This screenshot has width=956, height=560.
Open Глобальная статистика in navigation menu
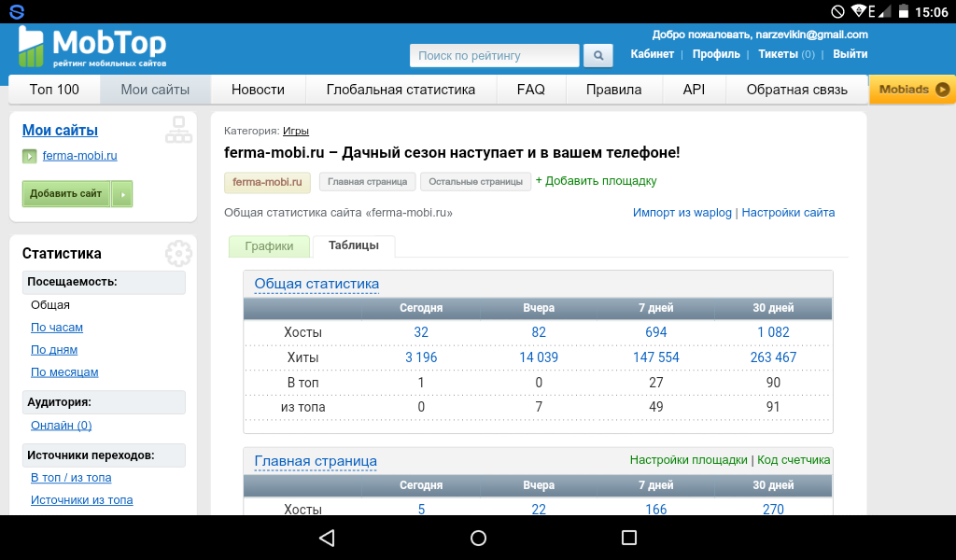tap(401, 90)
